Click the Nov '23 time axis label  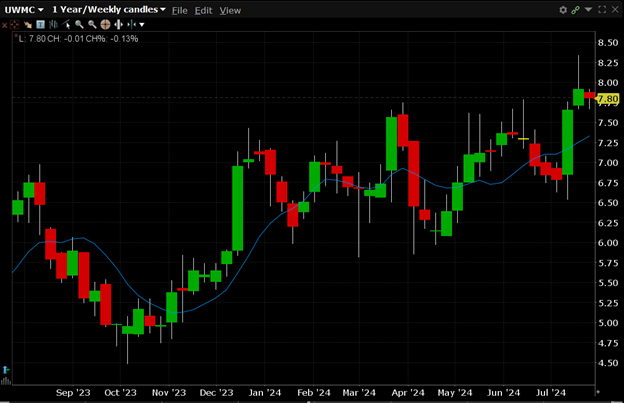pyautogui.click(x=169, y=393)
